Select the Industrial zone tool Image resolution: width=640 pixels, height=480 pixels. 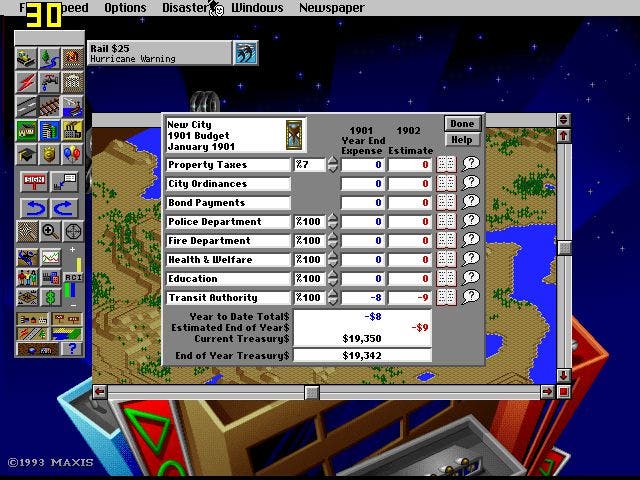click(x=72, y=130)
